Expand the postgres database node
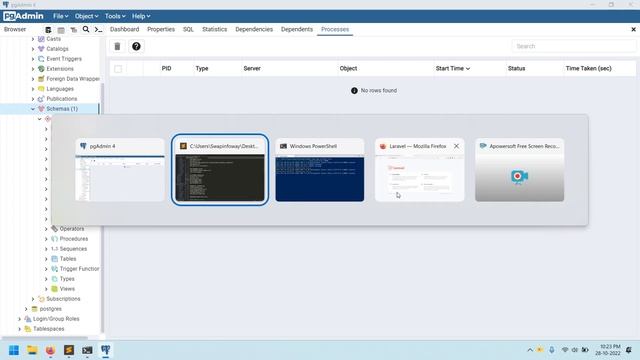This screenshot has height=360, width=640. 27,309
